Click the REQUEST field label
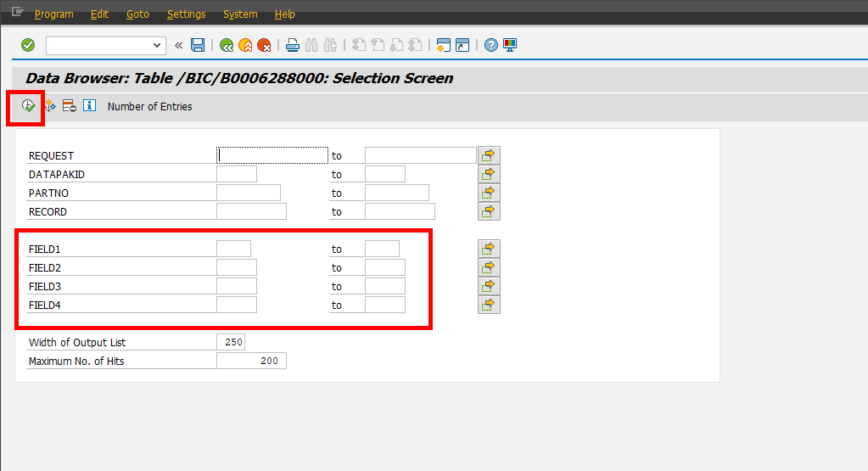The height and width of the screenshot is (471, 868). (52, 156)
